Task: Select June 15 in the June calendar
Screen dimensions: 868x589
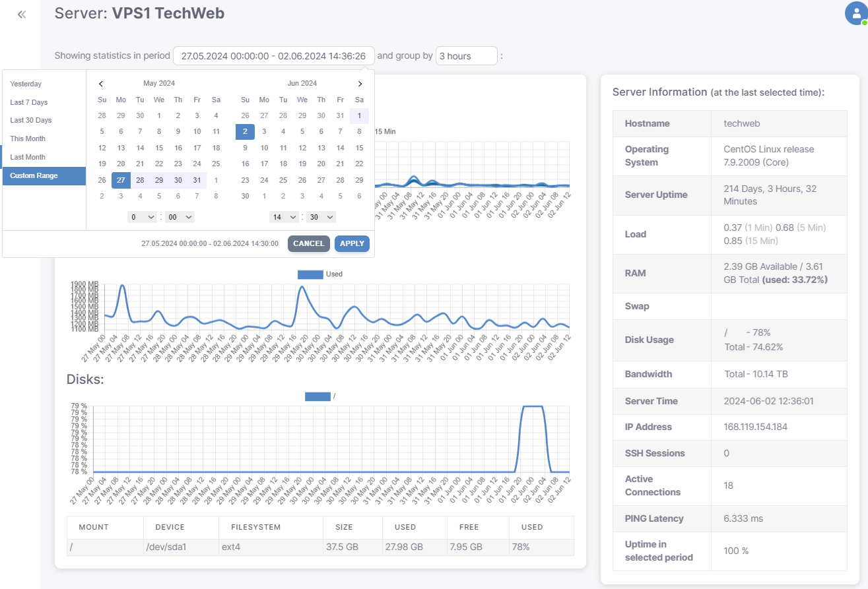Action: tap(359, 148)
